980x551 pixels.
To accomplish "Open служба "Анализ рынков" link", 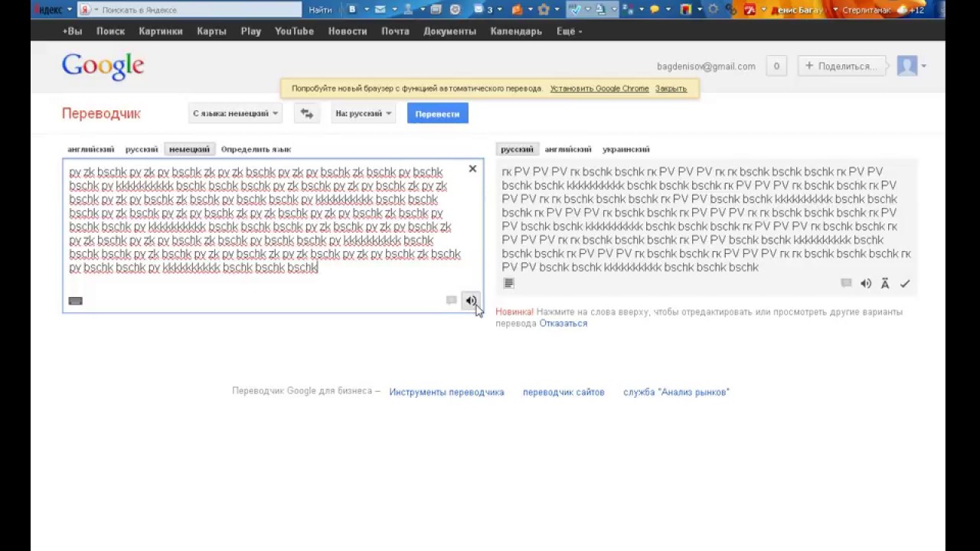I will pyautogui.click(x=676, y=392).
